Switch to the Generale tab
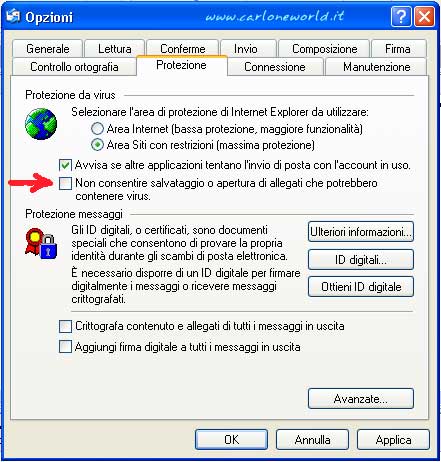This screenshot has width=441, height=462. [48, 49]
